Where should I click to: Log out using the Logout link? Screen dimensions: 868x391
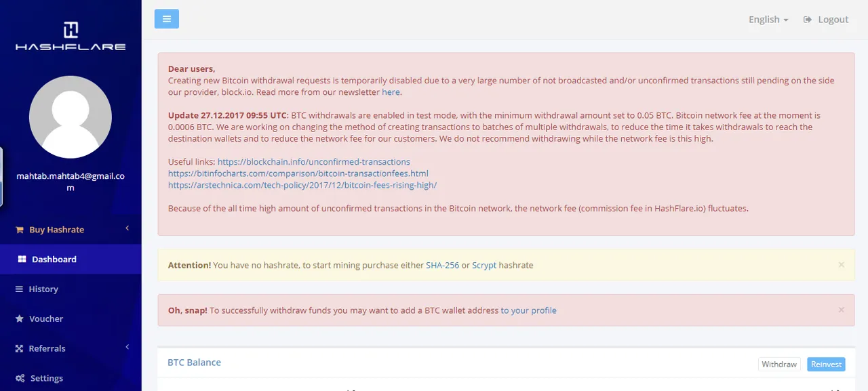826,20
